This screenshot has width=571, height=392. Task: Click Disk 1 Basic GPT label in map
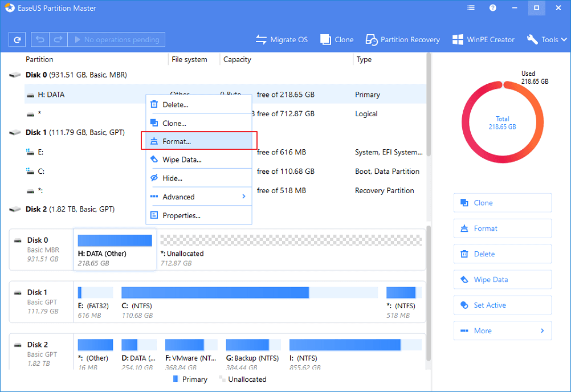click(x=42, y=302)
